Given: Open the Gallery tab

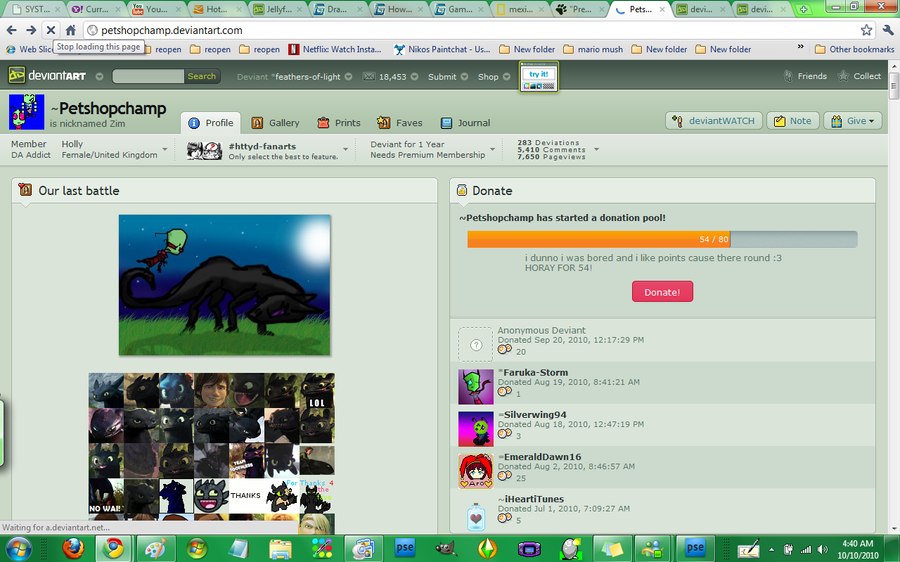Looking at the screenshot, I should coord(276,123).
